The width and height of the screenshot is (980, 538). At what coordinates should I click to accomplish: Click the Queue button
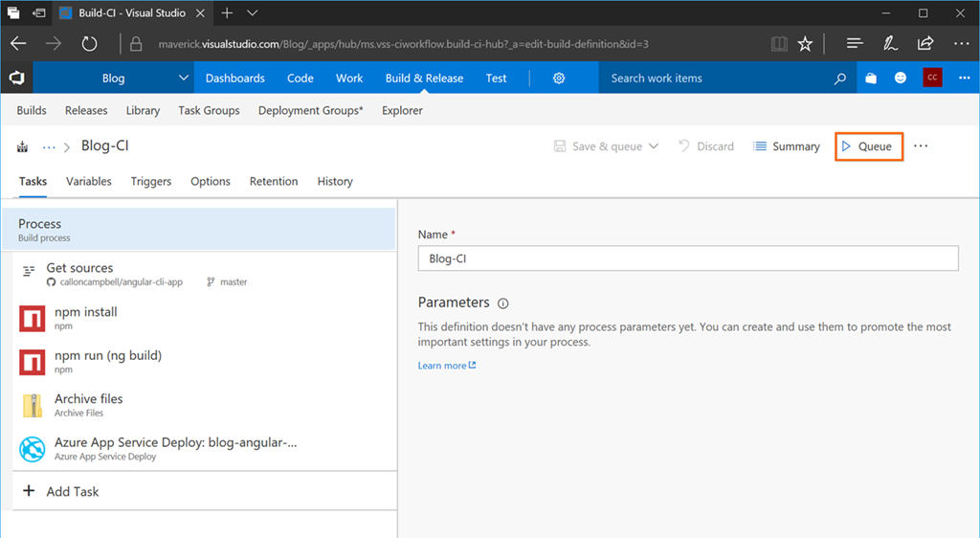point(868,146)
